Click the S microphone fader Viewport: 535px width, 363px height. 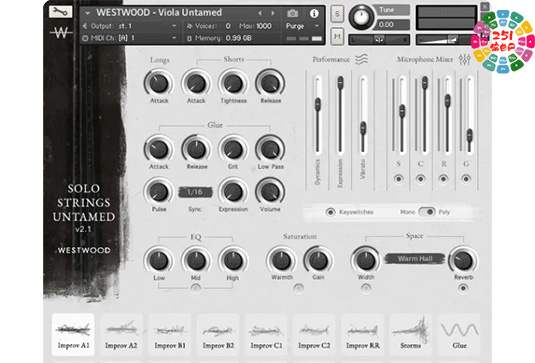[x=402, y=111]
